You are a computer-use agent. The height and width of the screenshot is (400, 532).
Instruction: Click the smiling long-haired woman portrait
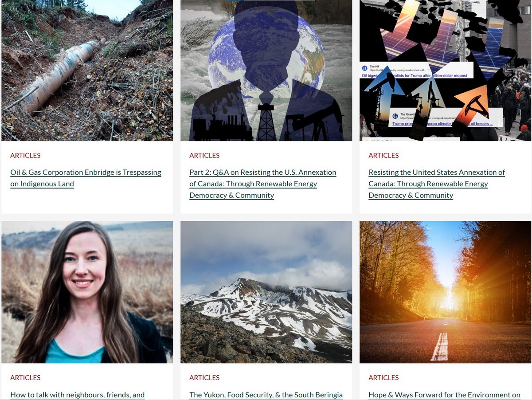[87, 292]
